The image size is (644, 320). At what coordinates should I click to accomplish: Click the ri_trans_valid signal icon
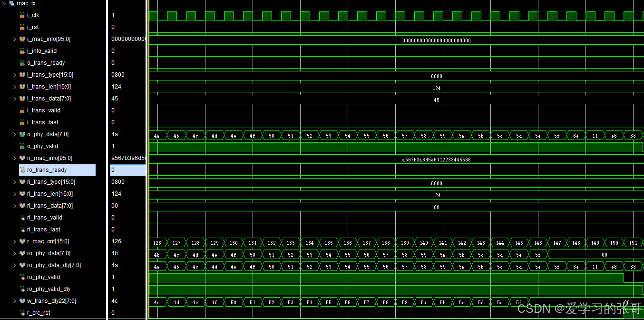22,218
